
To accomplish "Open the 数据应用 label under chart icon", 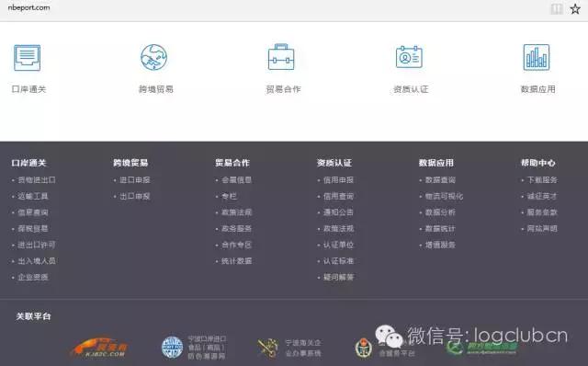I will [x=538, y=89].
